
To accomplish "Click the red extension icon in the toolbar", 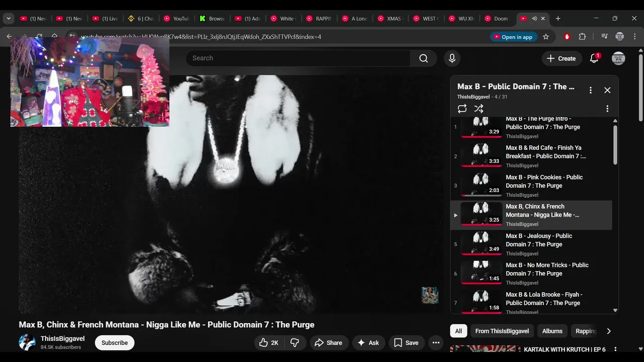I will 567,37.
